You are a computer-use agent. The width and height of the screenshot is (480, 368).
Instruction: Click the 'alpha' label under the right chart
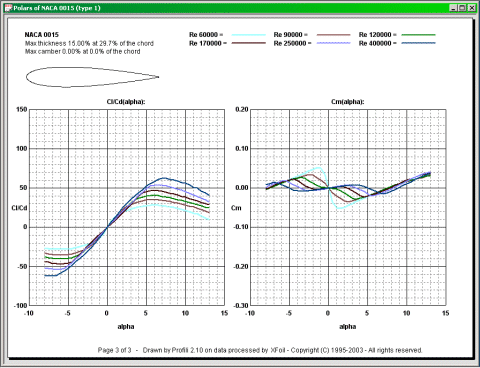tap(348, 327)
